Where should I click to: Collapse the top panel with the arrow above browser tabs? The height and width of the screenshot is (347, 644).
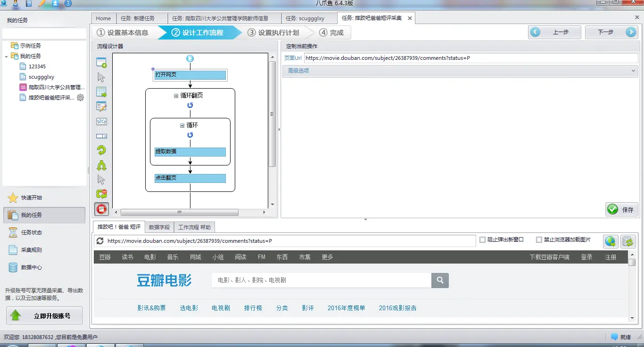click(365, 220)
